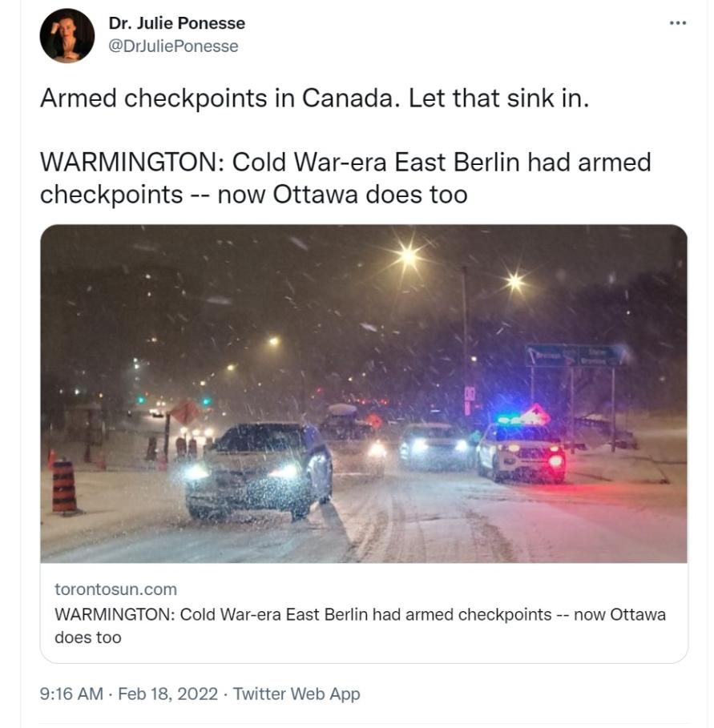Open the snowy street article preview image
This screenshot has width=714, height=728.
[364, 393]
